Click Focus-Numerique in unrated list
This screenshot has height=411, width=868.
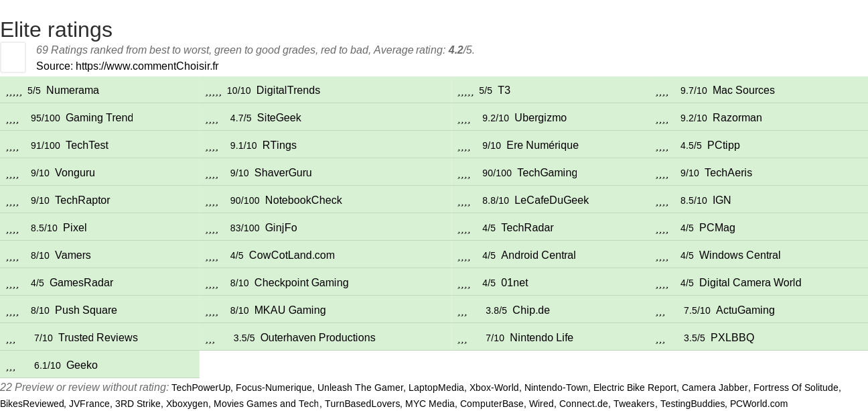coord(274,388)
